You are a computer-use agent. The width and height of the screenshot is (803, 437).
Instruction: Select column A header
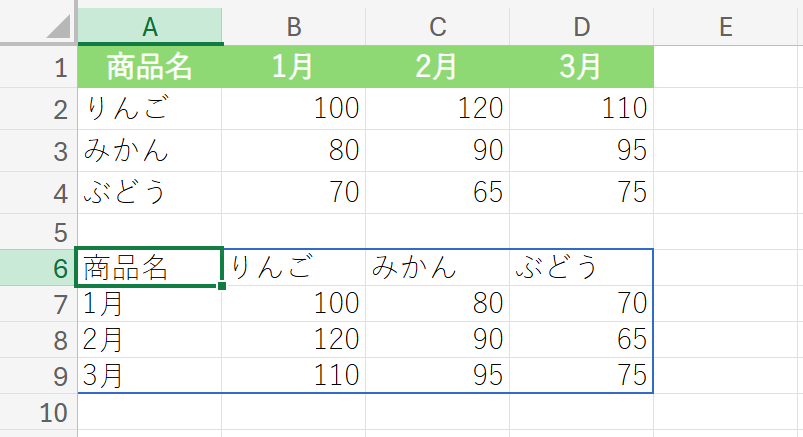pos(150,27)
